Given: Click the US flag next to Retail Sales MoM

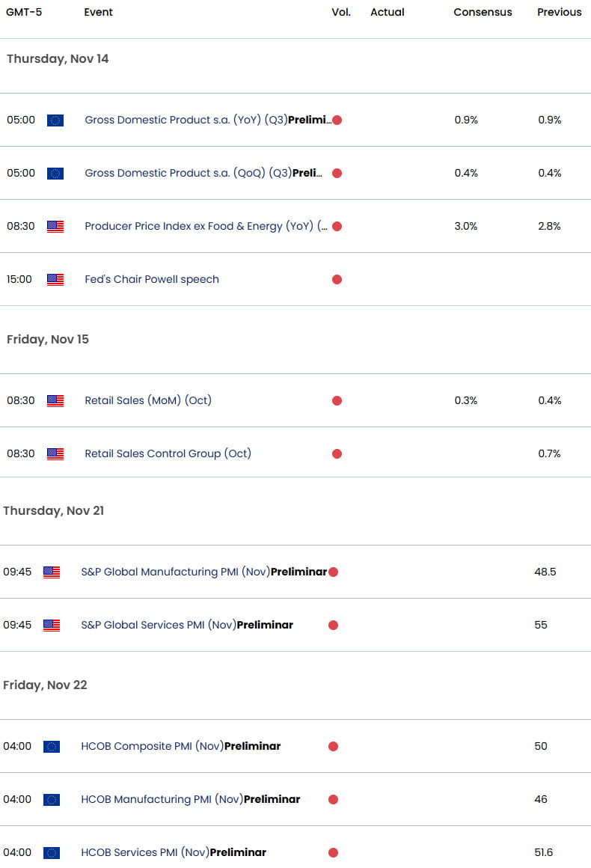Looking at the screenshot, I should point(55,400).
